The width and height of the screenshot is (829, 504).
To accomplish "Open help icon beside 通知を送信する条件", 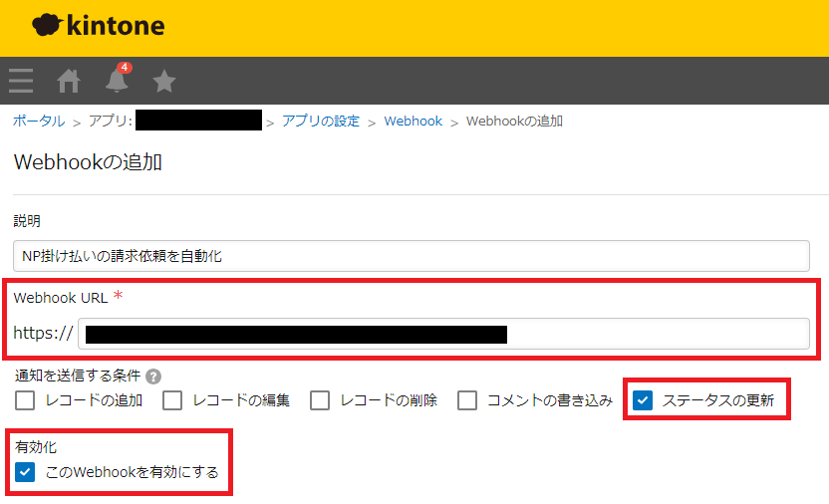I will click(153, 377).
